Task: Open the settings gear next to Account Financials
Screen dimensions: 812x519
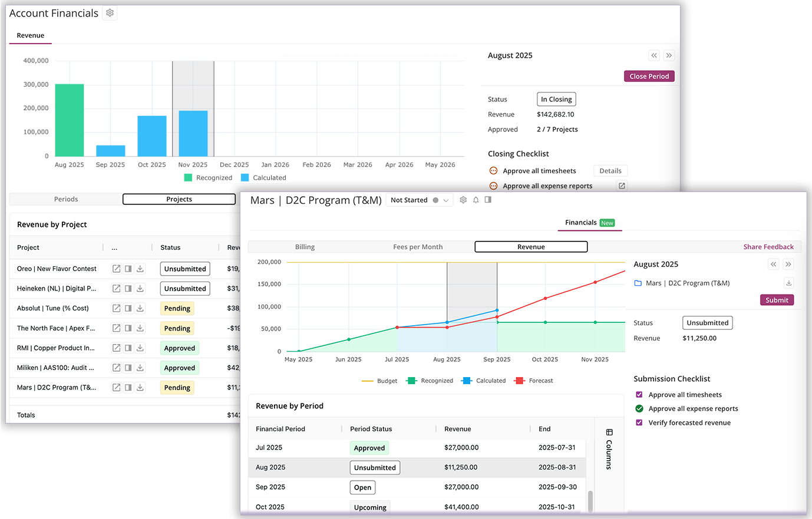Action: 110,12
